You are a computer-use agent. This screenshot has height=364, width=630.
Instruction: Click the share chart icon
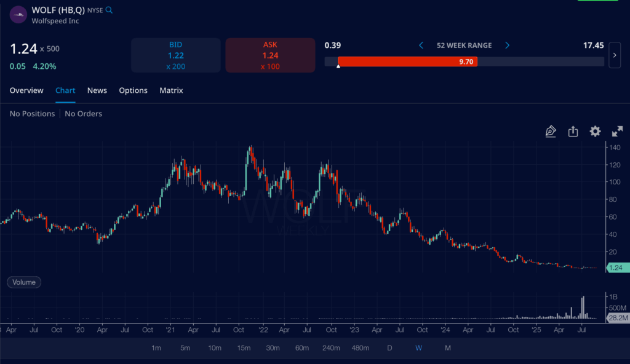(x=573, y=131)
